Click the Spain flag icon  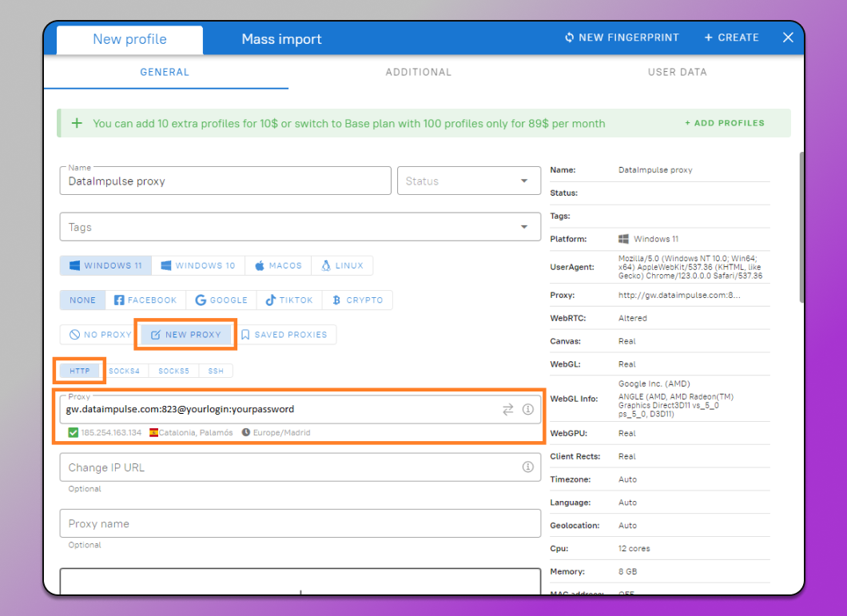click(x=154, y=432)
